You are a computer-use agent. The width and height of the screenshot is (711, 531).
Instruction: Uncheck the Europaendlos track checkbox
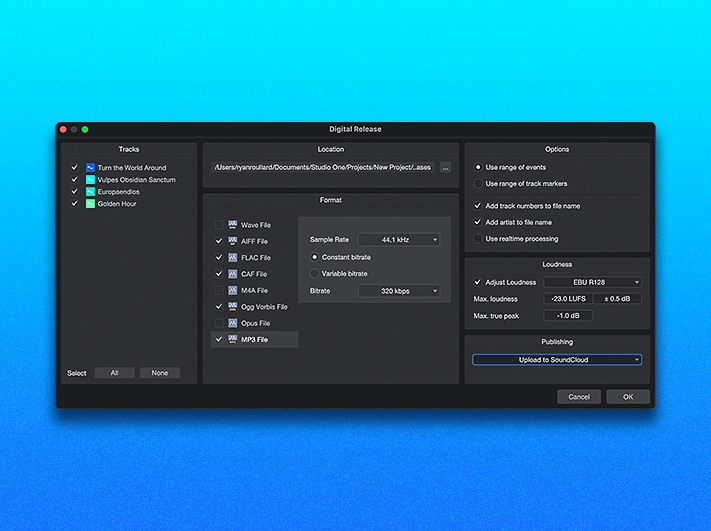[74, 191]
